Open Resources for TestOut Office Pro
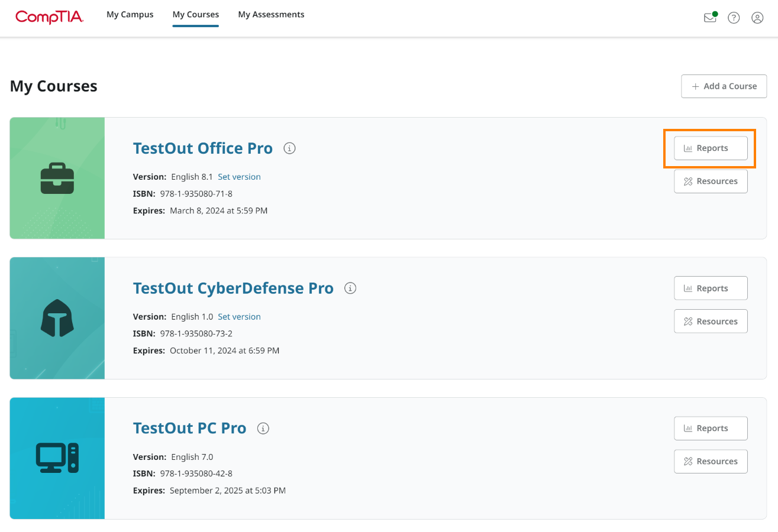The height and width of the screenshot is (532, 778). pos(711,181)
